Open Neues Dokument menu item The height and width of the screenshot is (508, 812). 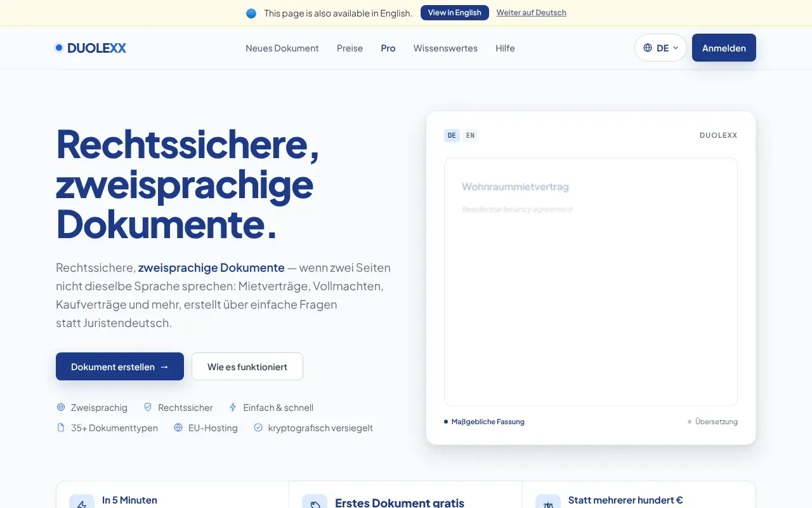(x=282, y=48)
